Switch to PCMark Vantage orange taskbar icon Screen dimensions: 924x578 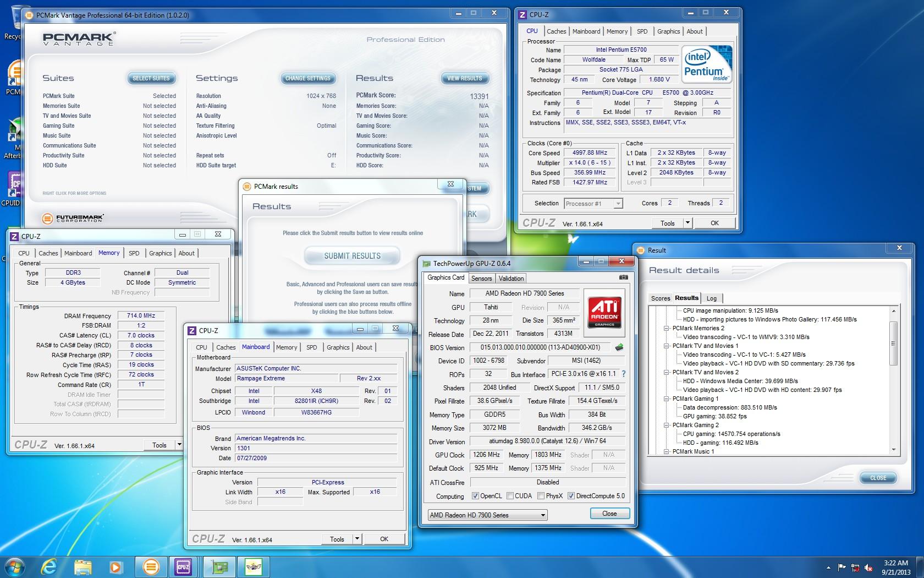(151, 566)
